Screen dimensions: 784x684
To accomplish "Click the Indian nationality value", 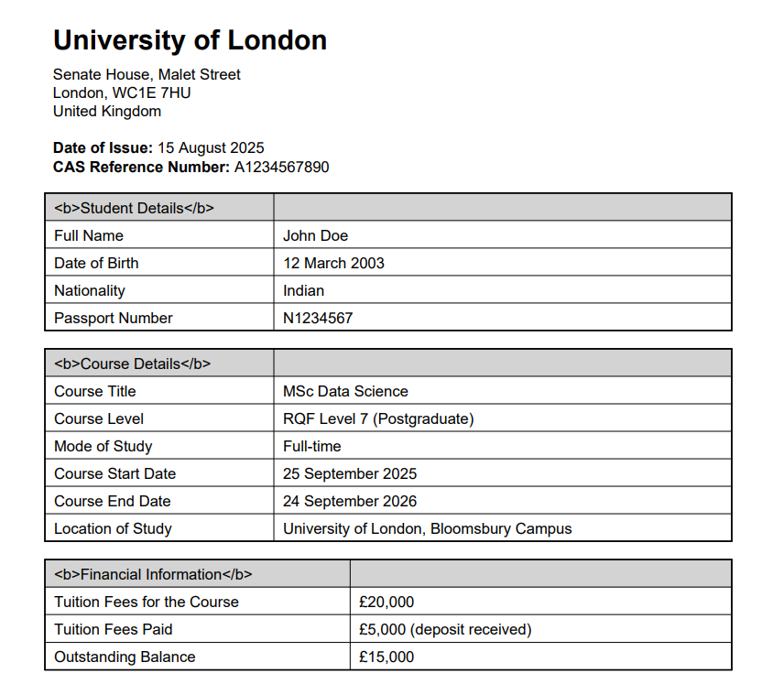I will point(303,290).
